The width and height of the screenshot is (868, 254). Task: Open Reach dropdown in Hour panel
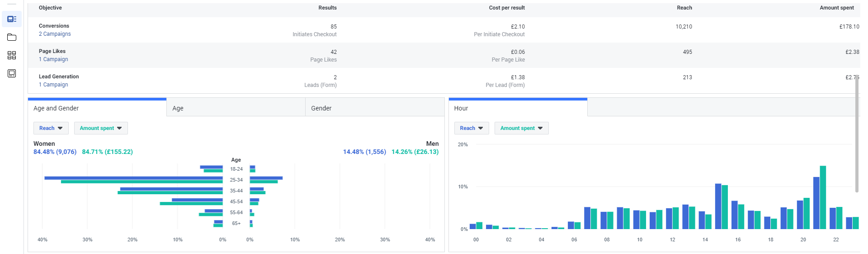coord(472,128)
